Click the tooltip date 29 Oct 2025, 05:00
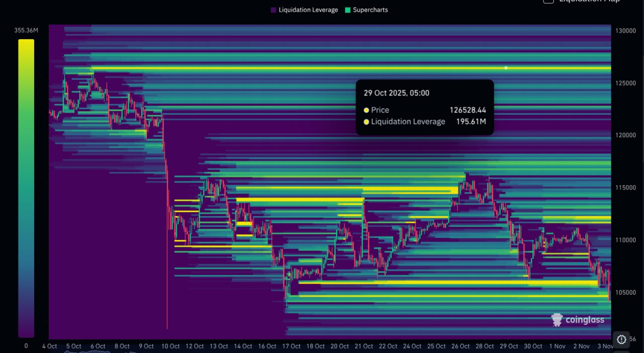Image resolution: width=644 pixels, height=353 pixels. (x=396, y=93)
